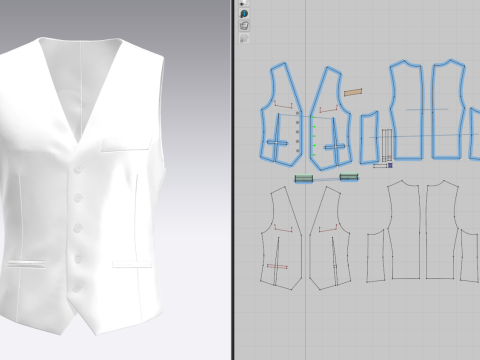Click the lower left pocket welt on the 3D vest

[x=26, y=265]
